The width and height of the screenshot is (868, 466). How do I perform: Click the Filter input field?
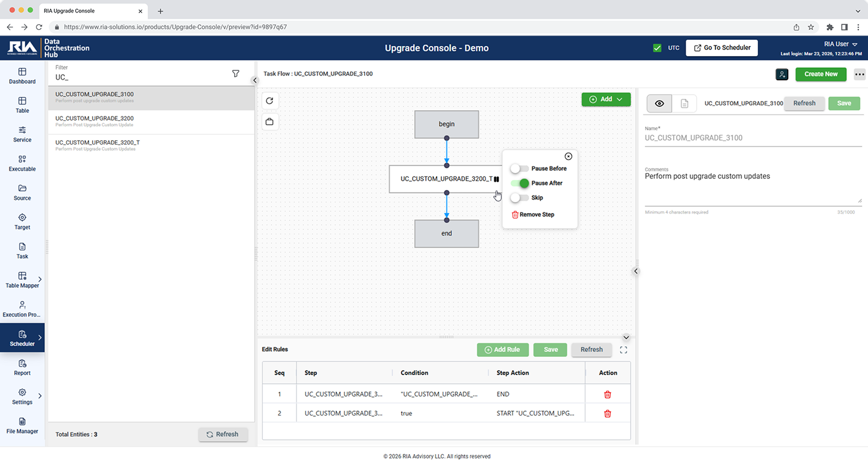coord(141,77)
